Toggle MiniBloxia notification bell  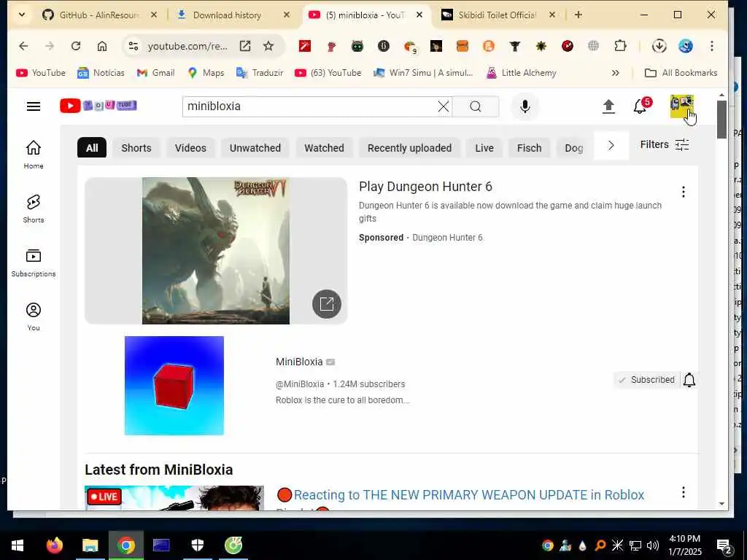coord(689,380)
